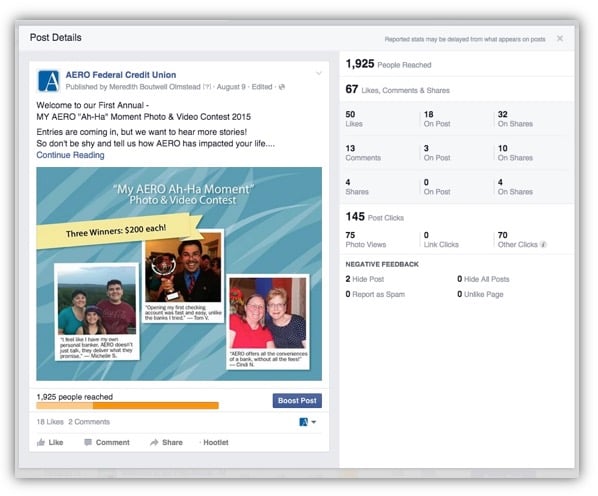Click the Negative Feedback heading
Viewport: 598px width, 496px height.
[x=382, y=264]
